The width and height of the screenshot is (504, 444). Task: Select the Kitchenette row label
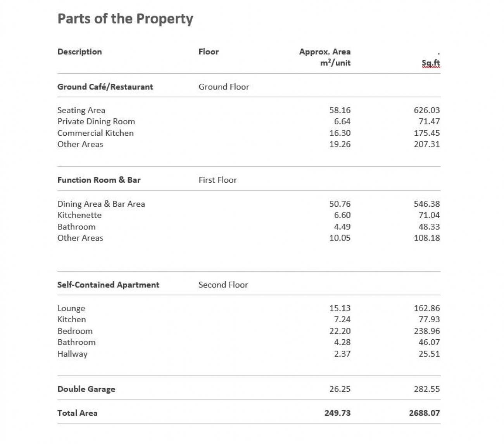click(79, 215)
